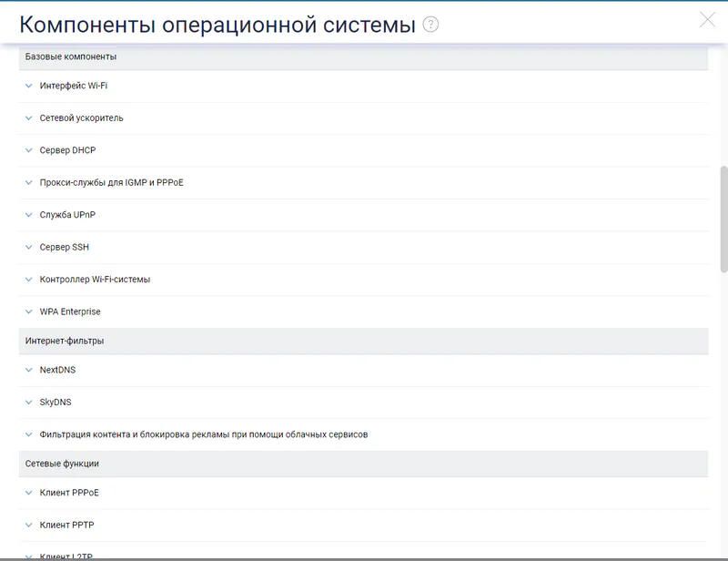Expand the chevron next to WPA Enterprise
Screen dimensions: 728x561
[29, 311]
